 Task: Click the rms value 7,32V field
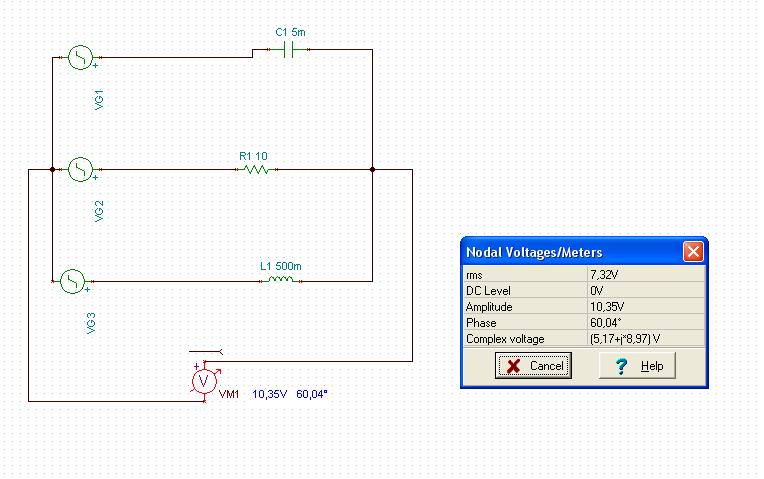click(x=646, y=274)
